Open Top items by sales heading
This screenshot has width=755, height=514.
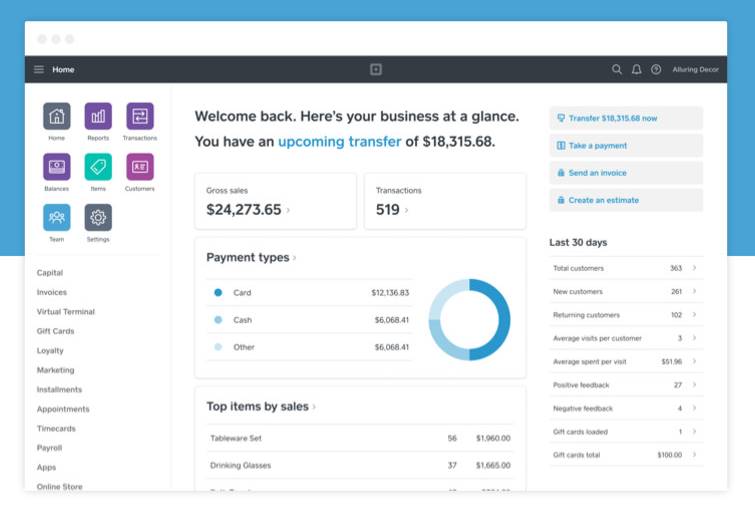tap(258, 406)
